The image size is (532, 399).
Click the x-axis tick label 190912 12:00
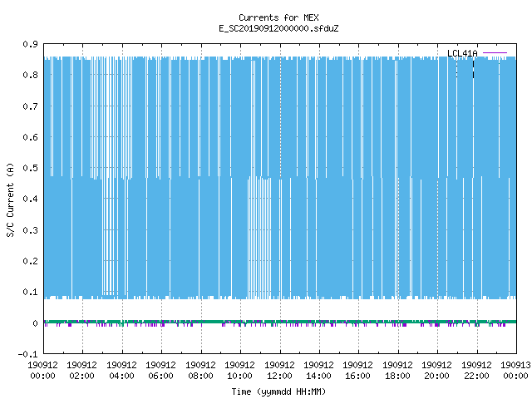coord(279,370)
